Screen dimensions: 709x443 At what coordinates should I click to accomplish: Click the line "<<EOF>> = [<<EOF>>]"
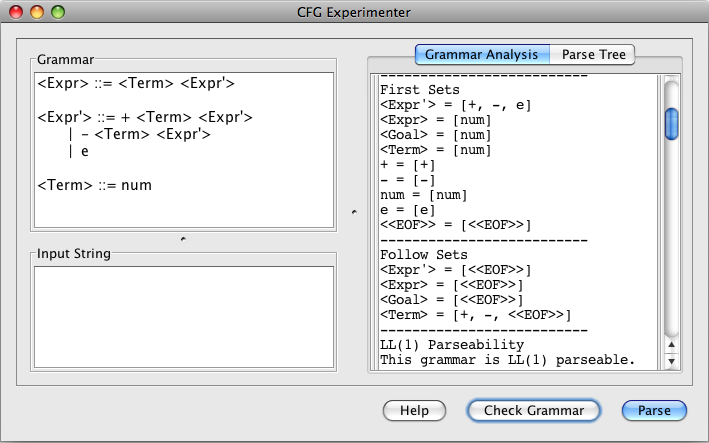click(x=455, y=225)
